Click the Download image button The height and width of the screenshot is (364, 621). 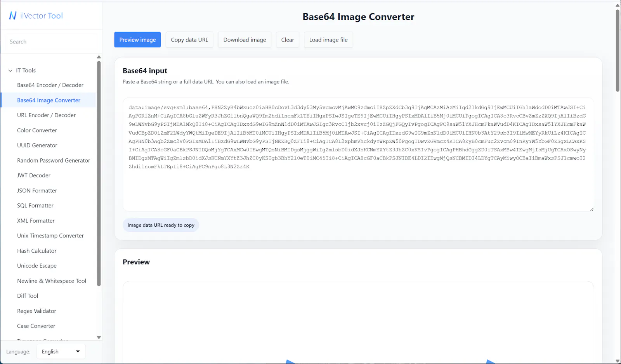(245, 40)
